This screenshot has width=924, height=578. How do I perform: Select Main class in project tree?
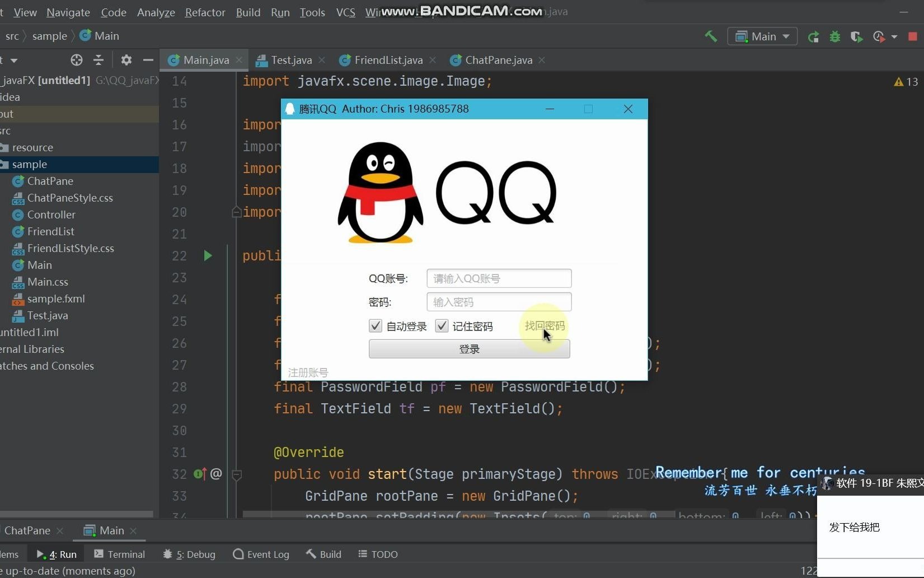click(x=40, y=265)
